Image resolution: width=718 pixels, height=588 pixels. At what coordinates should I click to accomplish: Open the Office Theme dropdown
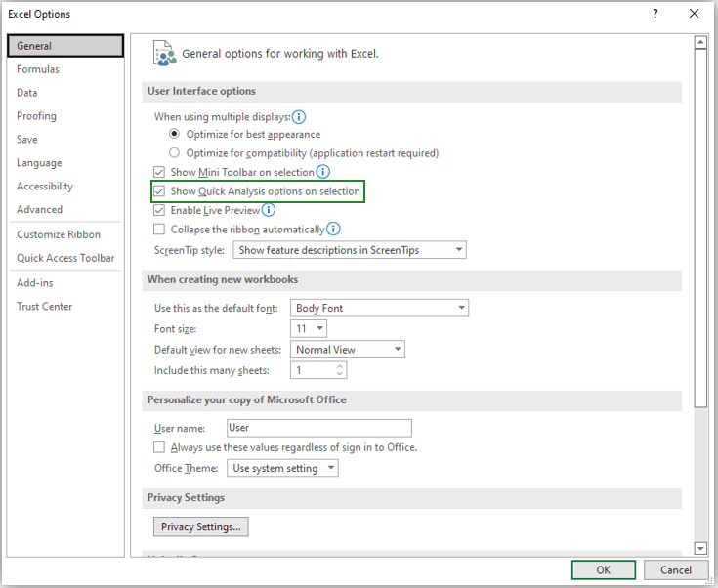tap(282, 468)
